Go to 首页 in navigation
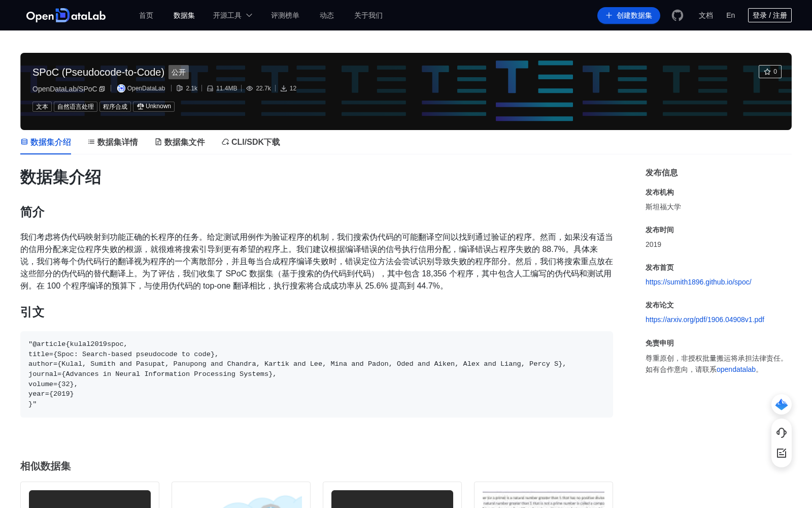 click(146, 15)
